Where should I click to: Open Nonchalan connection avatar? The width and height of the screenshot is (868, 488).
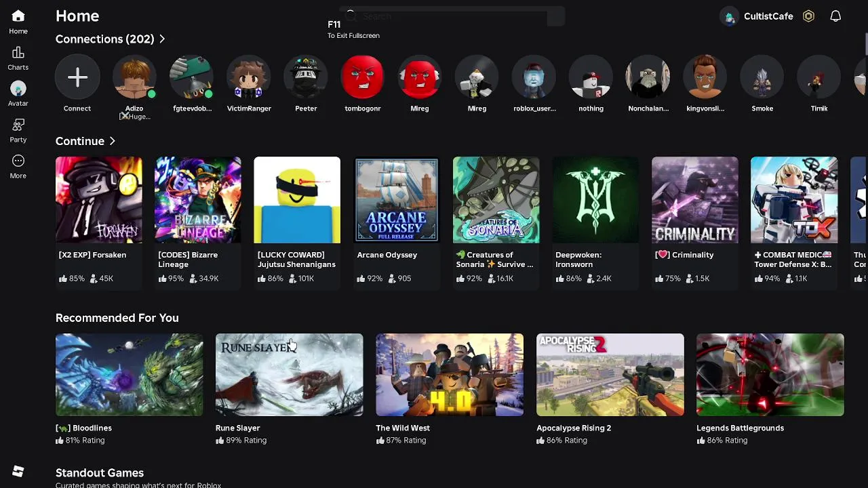pyautogui.click(x=648, y=77)
